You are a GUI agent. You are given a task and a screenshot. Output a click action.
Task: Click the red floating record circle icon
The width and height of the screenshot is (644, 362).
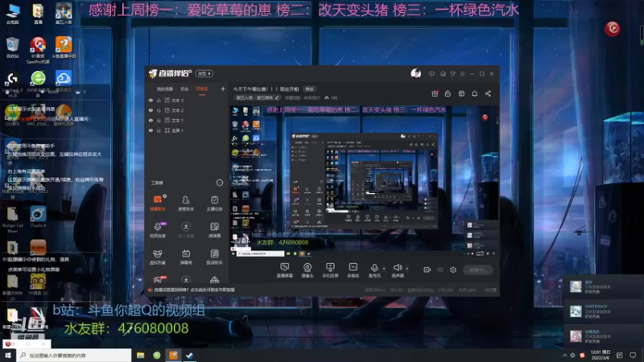[x=613, y=28]
